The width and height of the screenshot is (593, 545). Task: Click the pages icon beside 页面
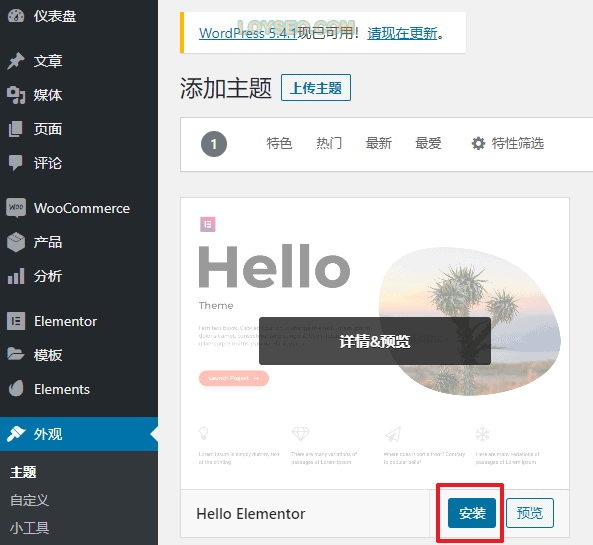(x=16, y=129)
